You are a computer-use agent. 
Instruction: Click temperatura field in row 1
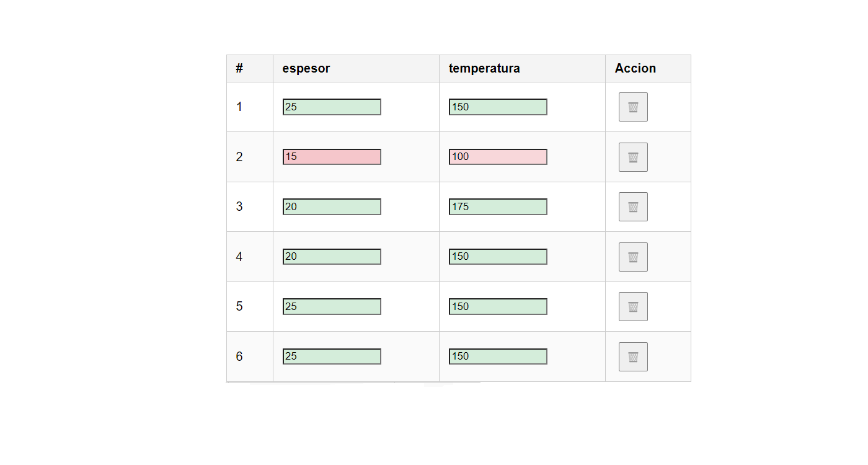[x=498, y=107]
